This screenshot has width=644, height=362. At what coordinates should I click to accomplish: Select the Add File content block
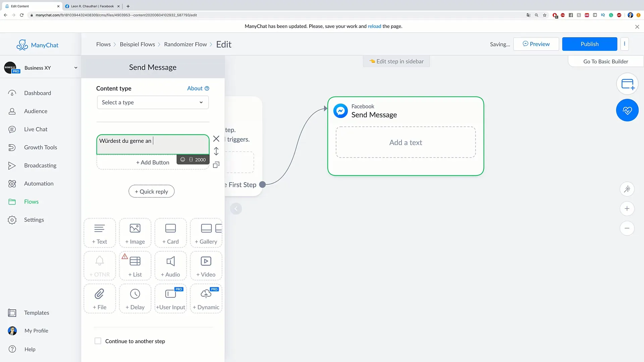point(100,298)
